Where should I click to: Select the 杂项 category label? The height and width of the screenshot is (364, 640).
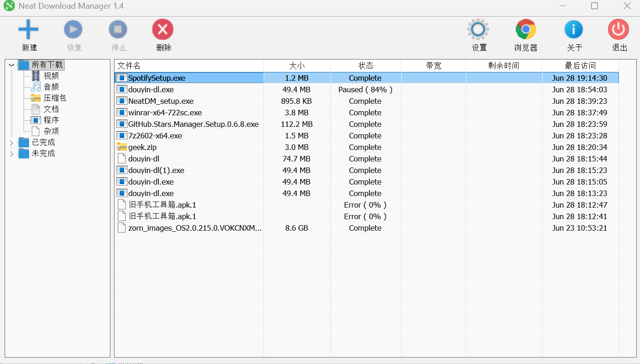[x=51, y=131]
